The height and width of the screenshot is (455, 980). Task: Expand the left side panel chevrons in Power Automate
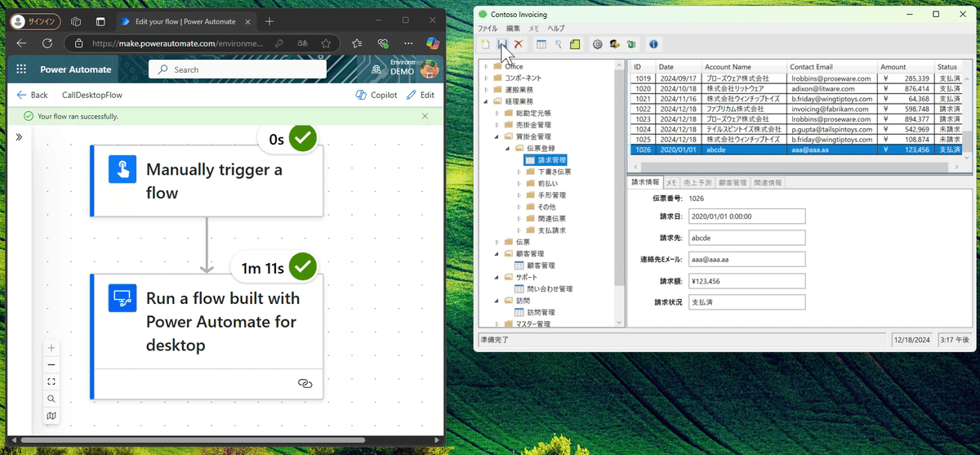pyautogui.click(x=19, y=137)
